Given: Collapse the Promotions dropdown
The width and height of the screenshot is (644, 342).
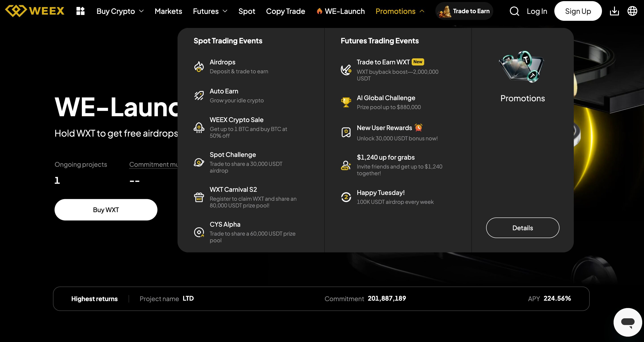Looking at the screenshot, I should click(400, 11).
